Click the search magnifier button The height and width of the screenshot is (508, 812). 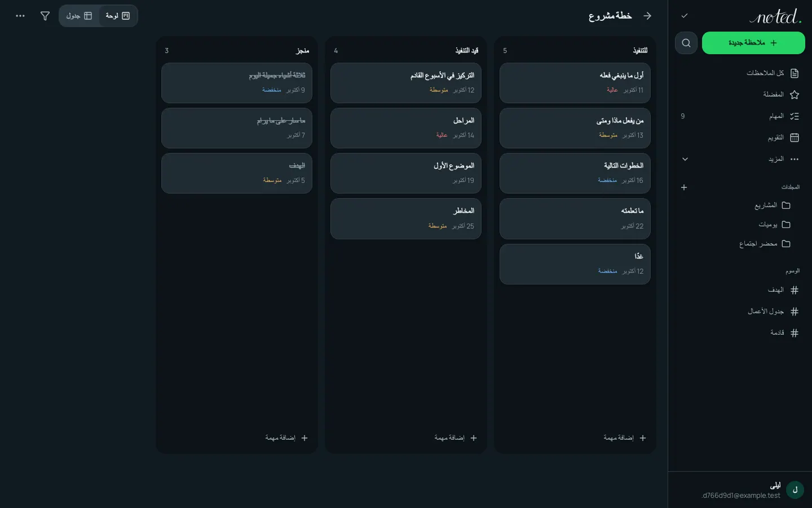click(686, 43)
